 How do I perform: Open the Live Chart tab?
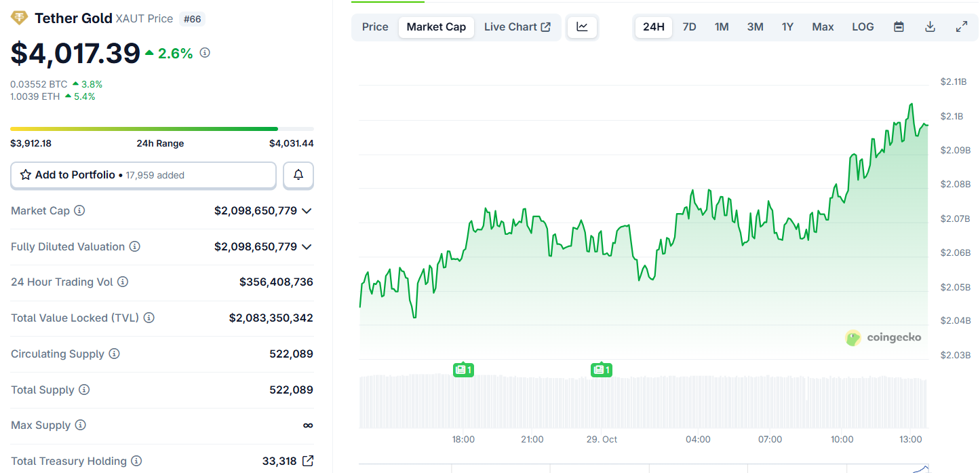coord(510,26)
